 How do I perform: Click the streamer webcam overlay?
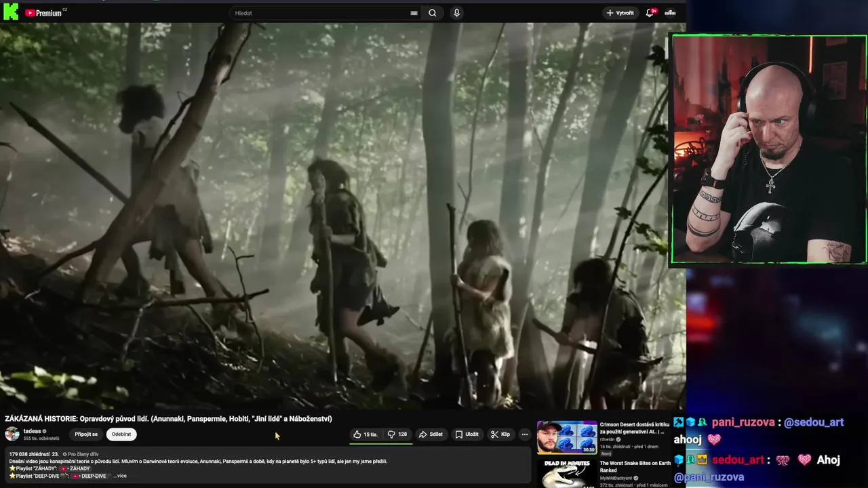click(x=768, y=149)
